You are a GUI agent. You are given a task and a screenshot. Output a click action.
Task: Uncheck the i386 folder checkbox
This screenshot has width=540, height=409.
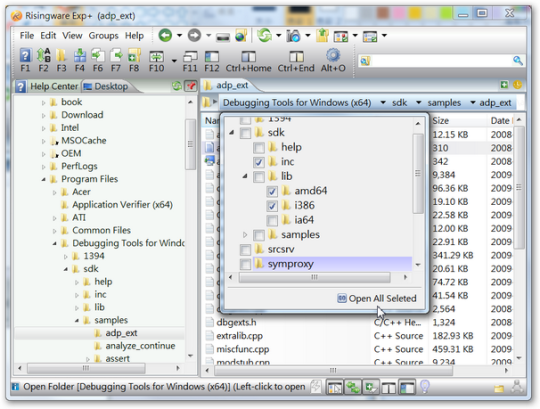click(x=272, y=206)
